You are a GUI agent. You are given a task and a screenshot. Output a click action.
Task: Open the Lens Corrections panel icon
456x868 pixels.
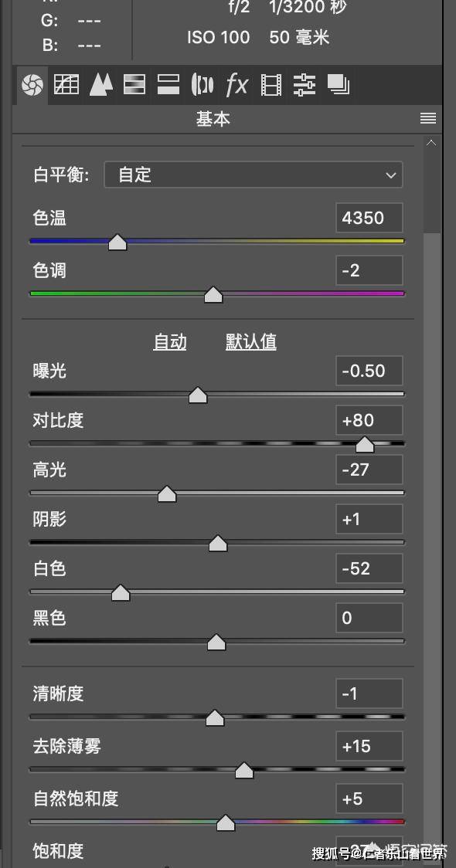[x=202, y=85]
